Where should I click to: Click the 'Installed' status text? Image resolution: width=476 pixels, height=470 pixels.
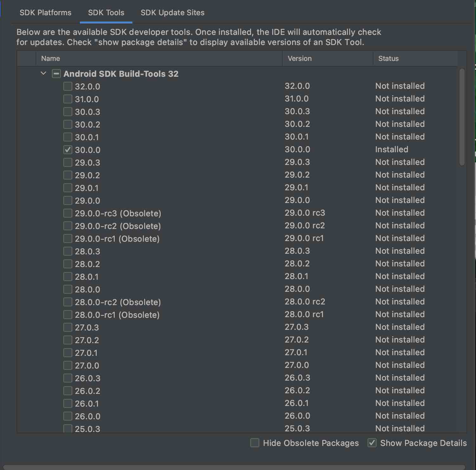pos(392,149)
